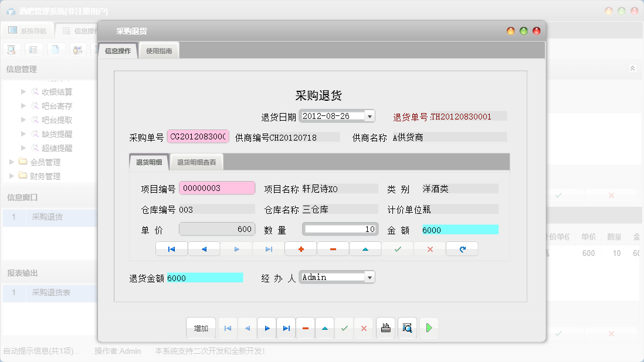This screenshot has width=644, height=362.
Task: Go to previous detail record in 退货明细 navigator
Action: (204, 249)
